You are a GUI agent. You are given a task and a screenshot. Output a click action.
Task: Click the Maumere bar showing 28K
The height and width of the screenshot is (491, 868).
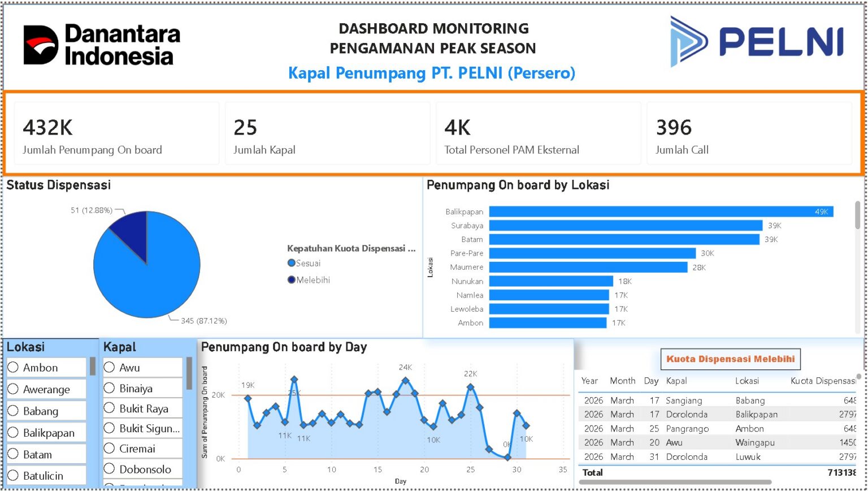[x=588, y=267]
